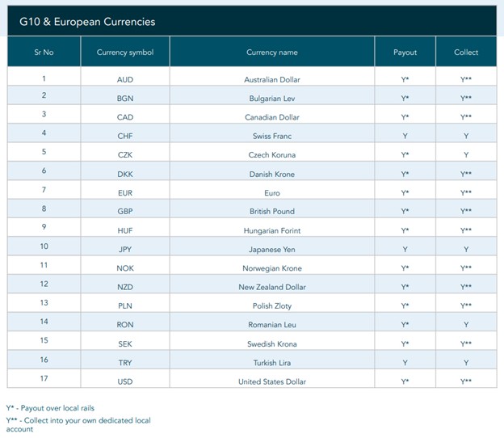Click the CAD symbol cell
This screenshot has height=438, width=504.
(124, 117)
